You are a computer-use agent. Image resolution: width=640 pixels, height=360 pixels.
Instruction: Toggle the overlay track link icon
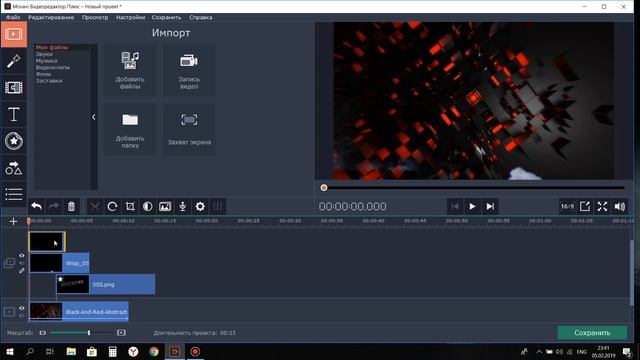point(22,271)
